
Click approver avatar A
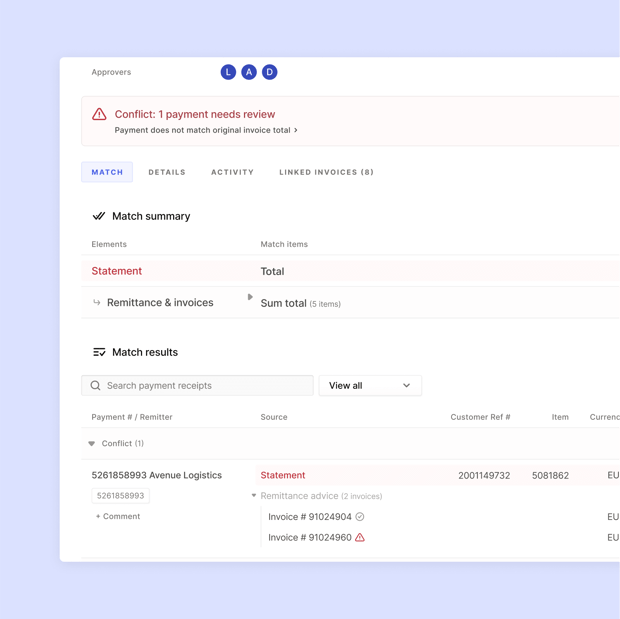click(249, 72)
